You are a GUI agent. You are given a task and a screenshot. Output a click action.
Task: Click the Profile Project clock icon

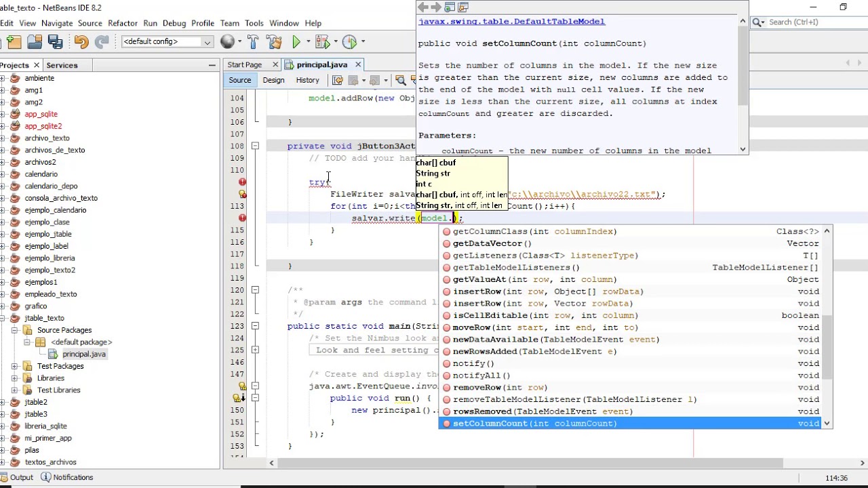(349, 42)
